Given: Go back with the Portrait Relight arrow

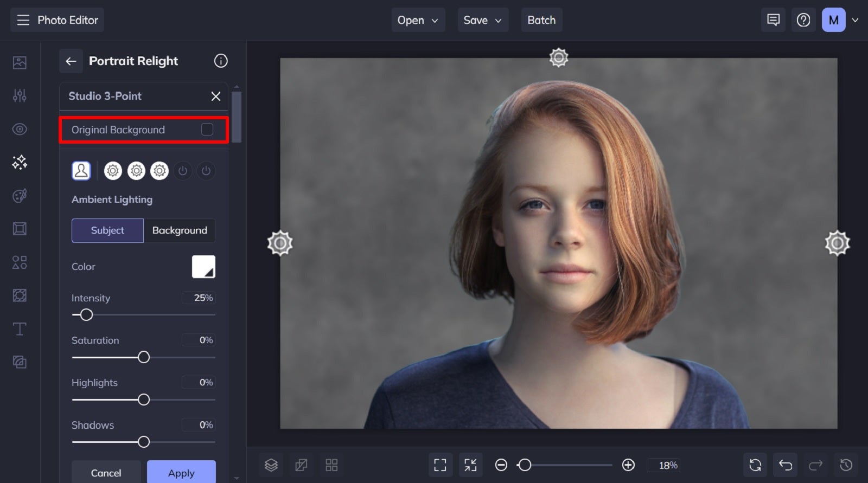Looking at the screenshot, I should coord(71,61).
